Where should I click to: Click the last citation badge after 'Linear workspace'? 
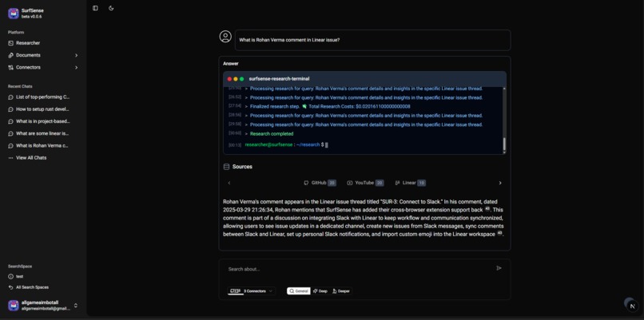pos(499,233)
